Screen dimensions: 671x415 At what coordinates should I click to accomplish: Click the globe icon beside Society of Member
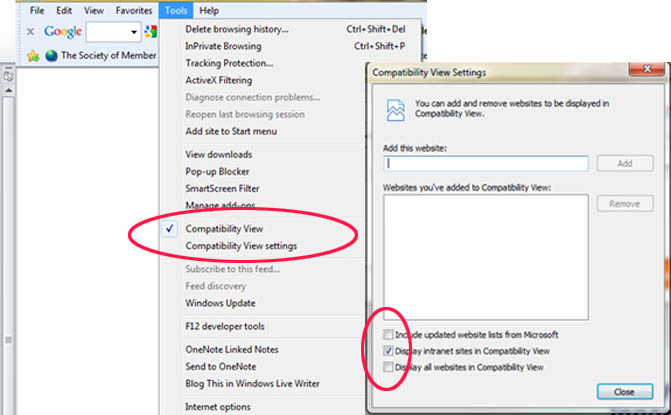[x=50, y=56]
